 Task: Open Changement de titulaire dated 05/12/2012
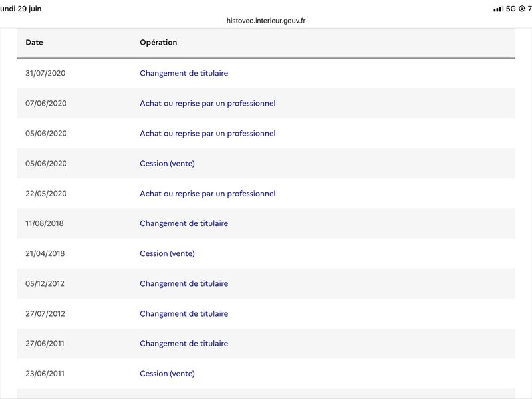(x=184, y=284)
